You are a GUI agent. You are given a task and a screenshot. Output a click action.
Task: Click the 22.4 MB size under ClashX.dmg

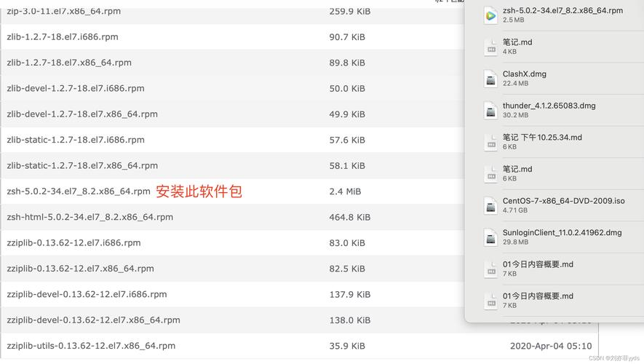515,83
